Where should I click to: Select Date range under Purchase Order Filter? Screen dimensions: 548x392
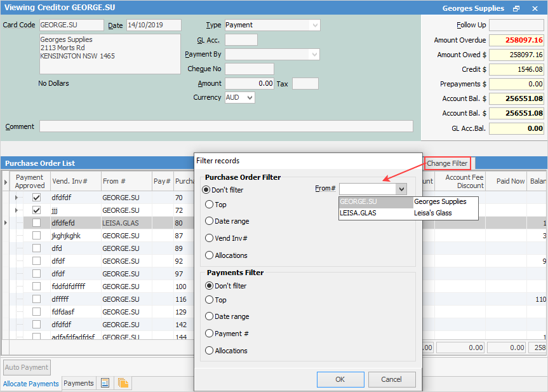210,221
